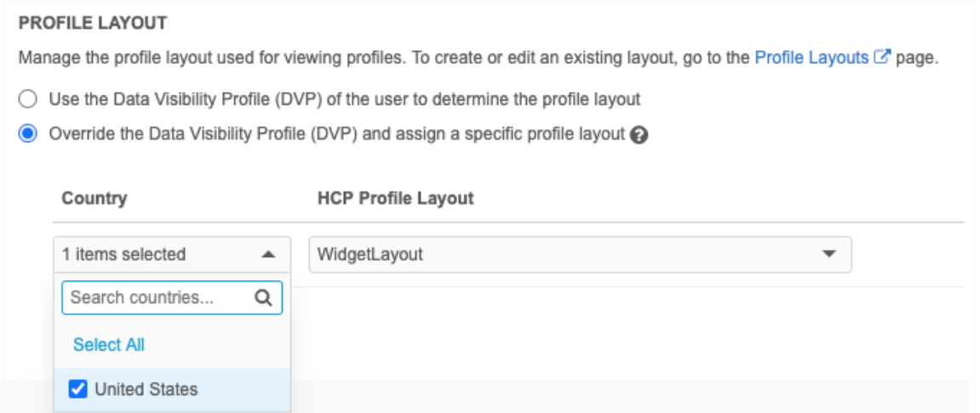Viewport: 980px width, 413px height.
Task: Select the "Use the Data Visibility Profile" radio
Action: pos(27,99)
